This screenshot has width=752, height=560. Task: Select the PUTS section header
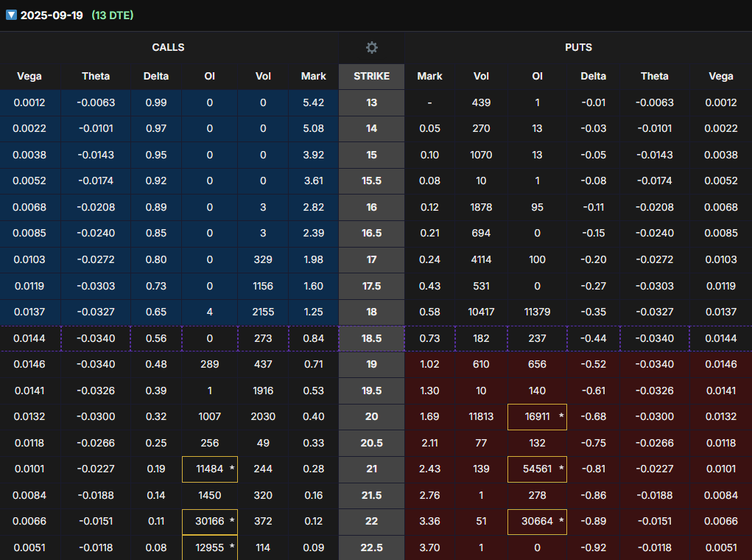coord(577,47)
